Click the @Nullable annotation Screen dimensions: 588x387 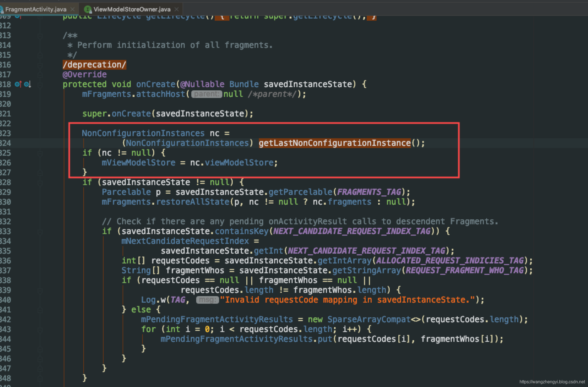tap(202, 84)
